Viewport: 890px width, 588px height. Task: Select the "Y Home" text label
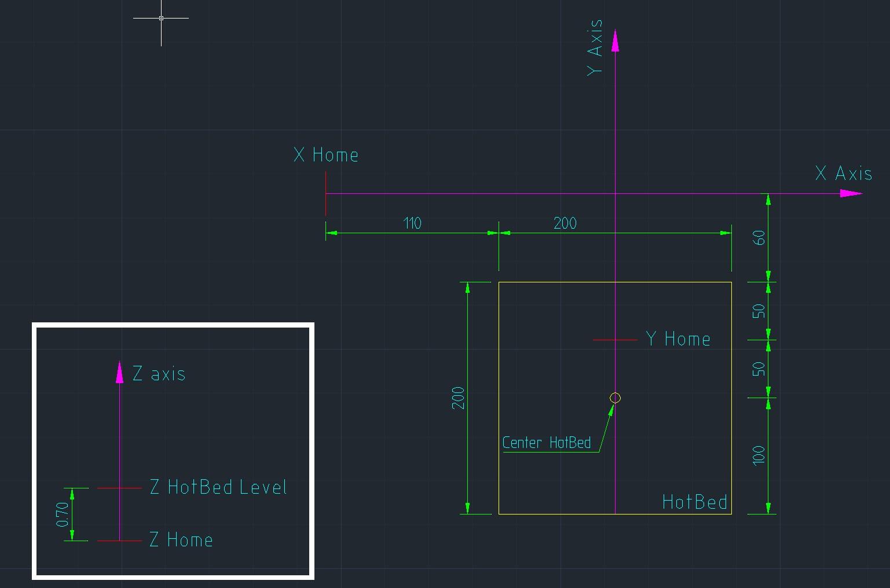pyautogui.click(x=678, y=339)
